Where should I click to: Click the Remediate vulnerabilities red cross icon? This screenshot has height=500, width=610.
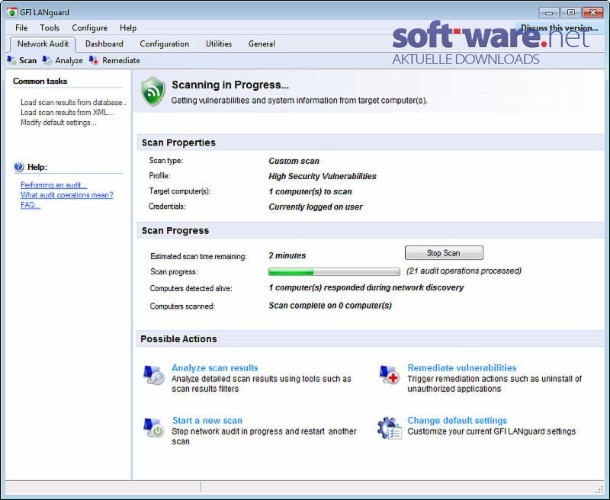pyautogui.click(x=389, y=375)
